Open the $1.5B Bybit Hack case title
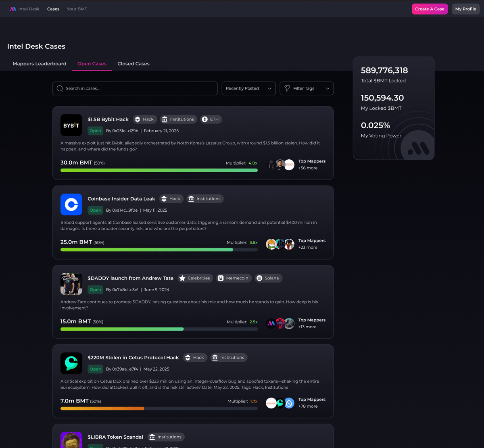The width and height of the screenshot is (484, 448). click(x=108, y=119)
